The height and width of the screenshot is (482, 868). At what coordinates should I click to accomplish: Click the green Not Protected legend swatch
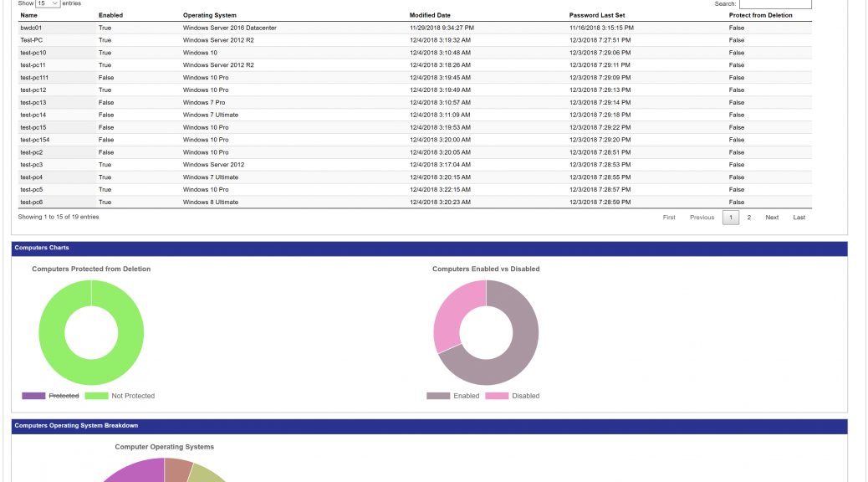click(96, 396)
